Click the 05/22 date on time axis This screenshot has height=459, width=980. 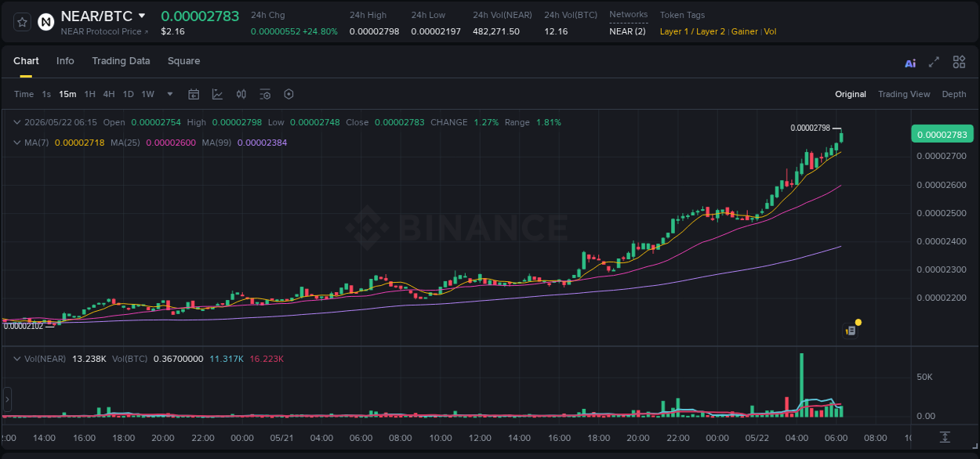757,438
